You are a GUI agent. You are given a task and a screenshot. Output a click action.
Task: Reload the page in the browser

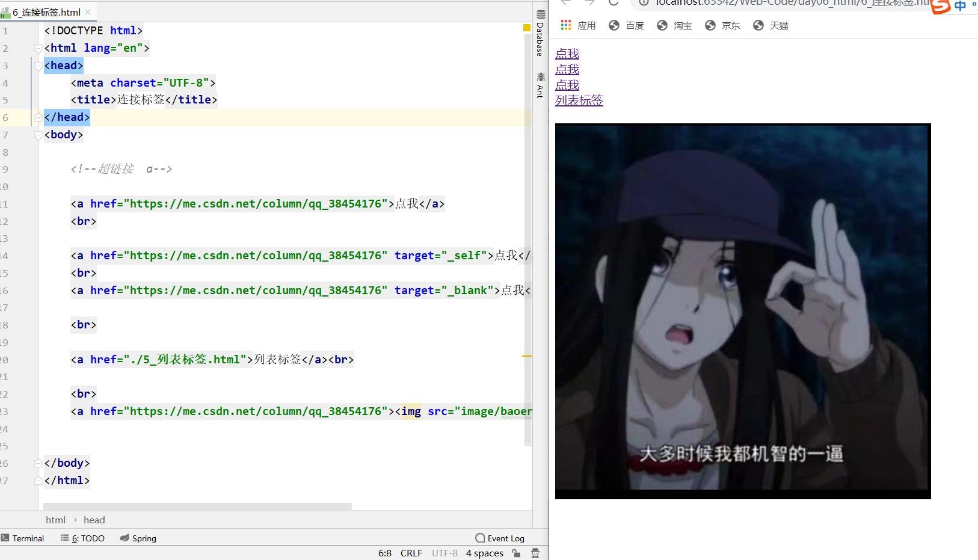point(613,3)
